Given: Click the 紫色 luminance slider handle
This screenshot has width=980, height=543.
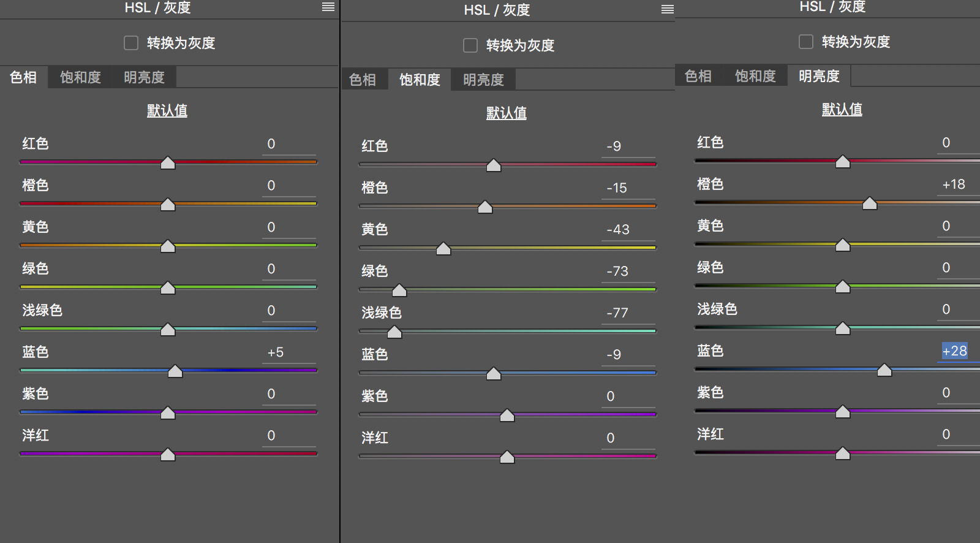Looking at the screenshot, I should pyautogui.click(x=843, y=412).
